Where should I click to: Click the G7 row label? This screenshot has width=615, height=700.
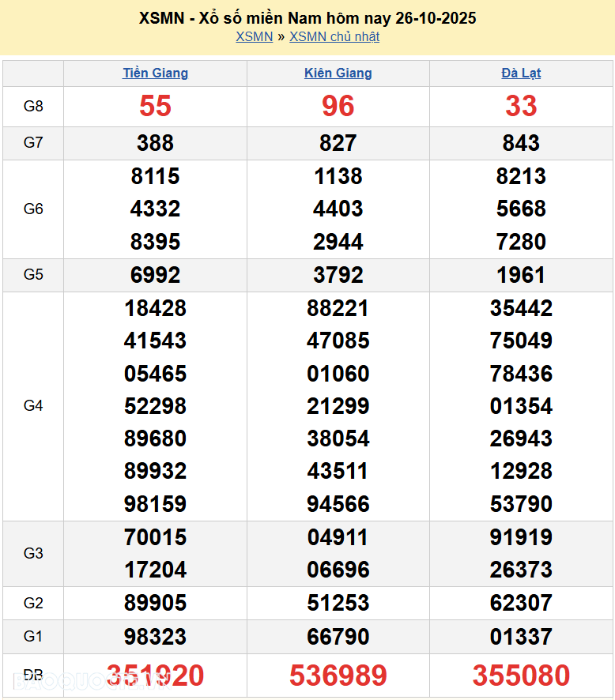[x=33, y=143]
